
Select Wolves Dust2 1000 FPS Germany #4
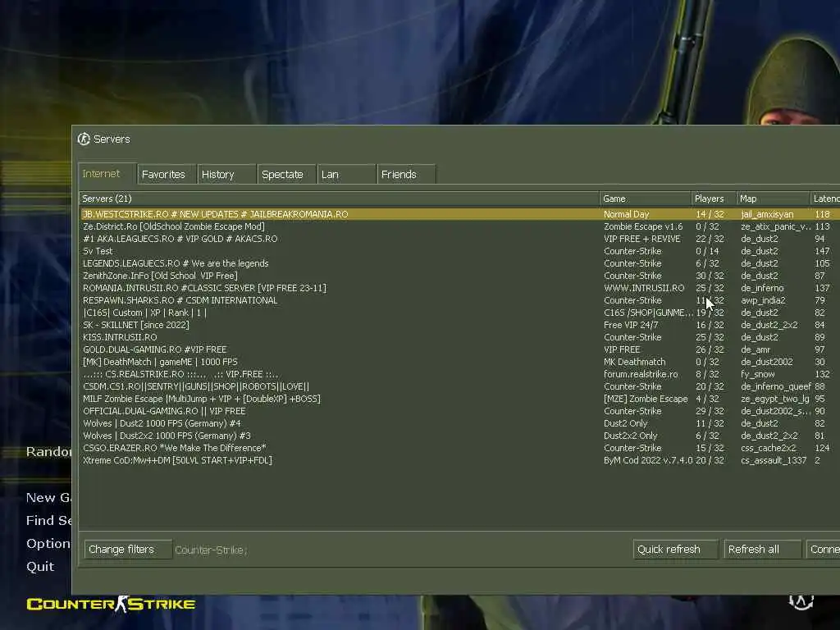point(459,424)
